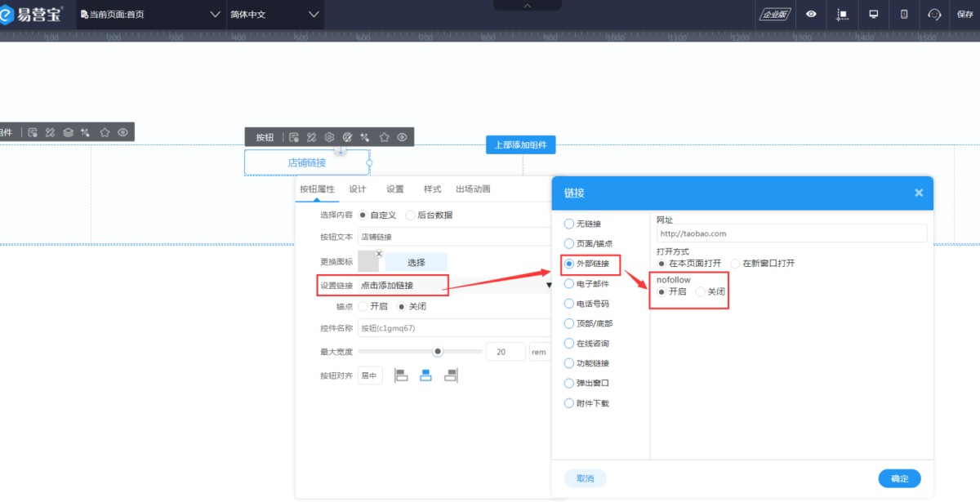Image resolution: width=980 pixels, height=502 pixels.
Task: Remove the icon with small X badge
Action: [x=379, y=254]
